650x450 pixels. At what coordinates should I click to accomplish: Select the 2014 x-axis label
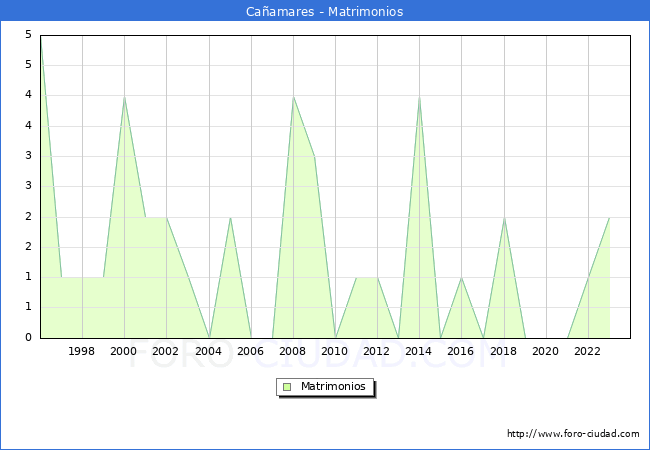click(418, 351)
